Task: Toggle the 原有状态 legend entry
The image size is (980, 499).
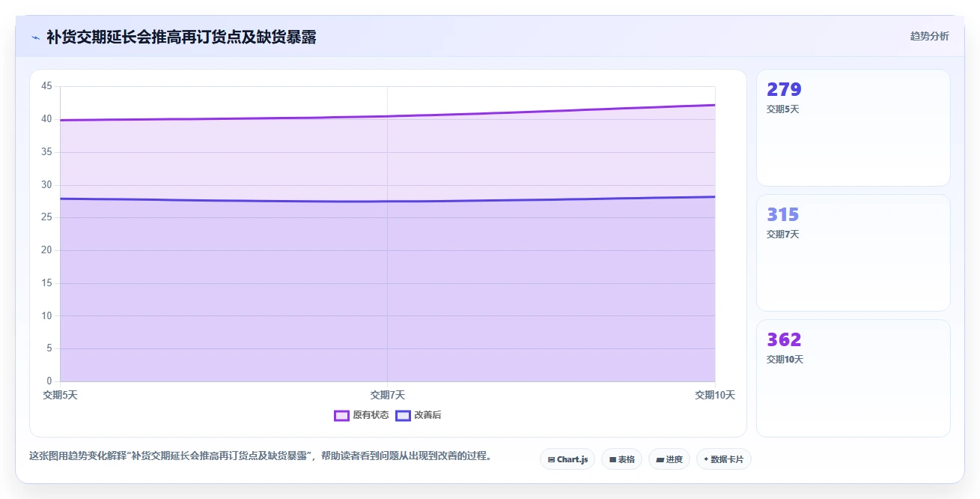Action: click(362, 415)
